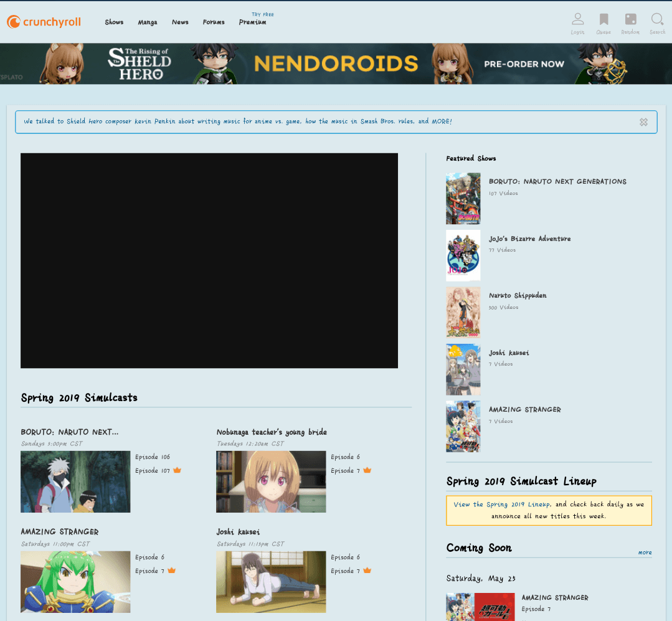
Task: Click the Random dice icon
Action: pos(630,24)
